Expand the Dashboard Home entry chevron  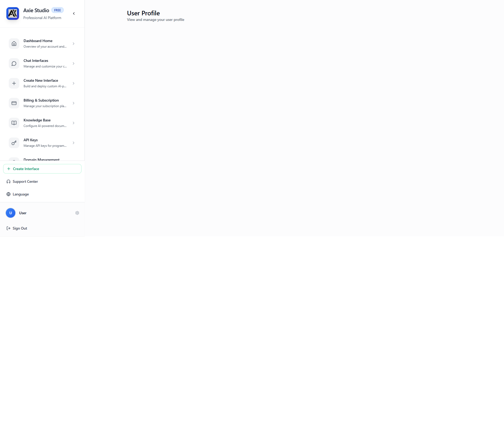[73, 44]
